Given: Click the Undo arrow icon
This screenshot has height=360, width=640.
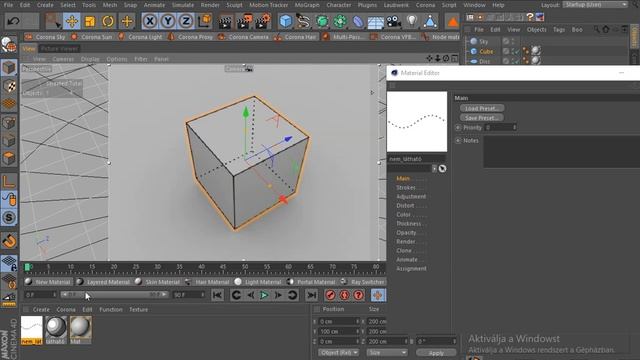Looking at the screenshot, I should pos(13,21).
